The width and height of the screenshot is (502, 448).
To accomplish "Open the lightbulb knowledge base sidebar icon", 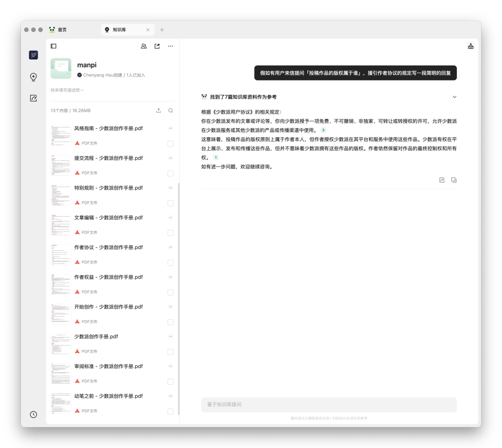I will click(x=33, y=77).
